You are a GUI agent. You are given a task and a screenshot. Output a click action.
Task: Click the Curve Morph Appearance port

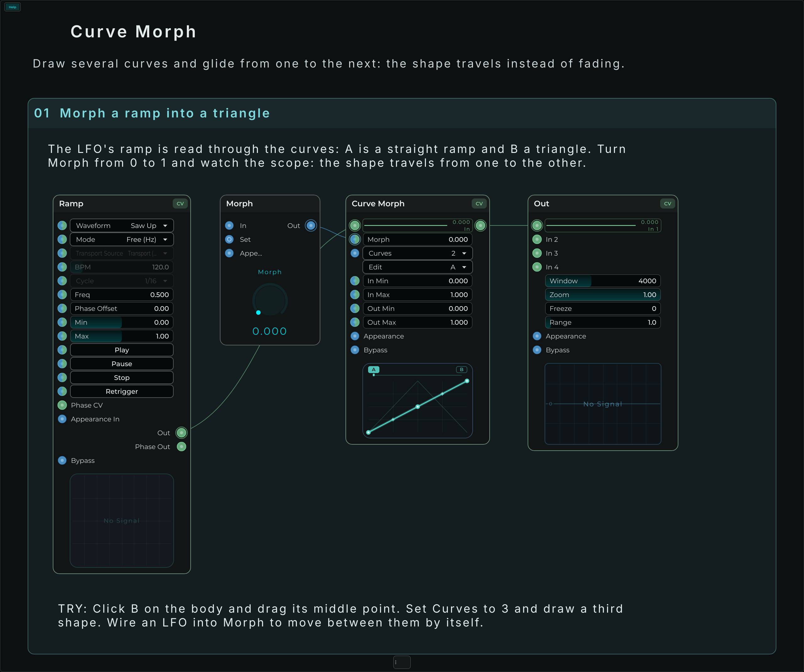[355, 336]
